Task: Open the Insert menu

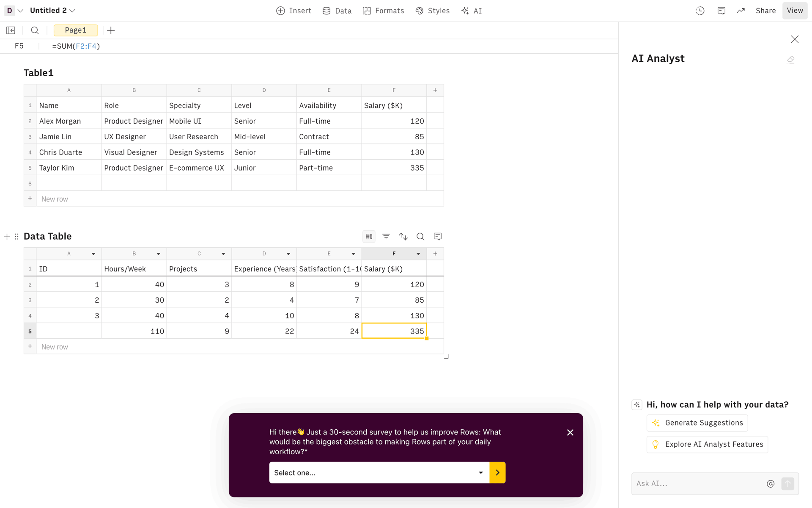Action: tap(294, 11)
